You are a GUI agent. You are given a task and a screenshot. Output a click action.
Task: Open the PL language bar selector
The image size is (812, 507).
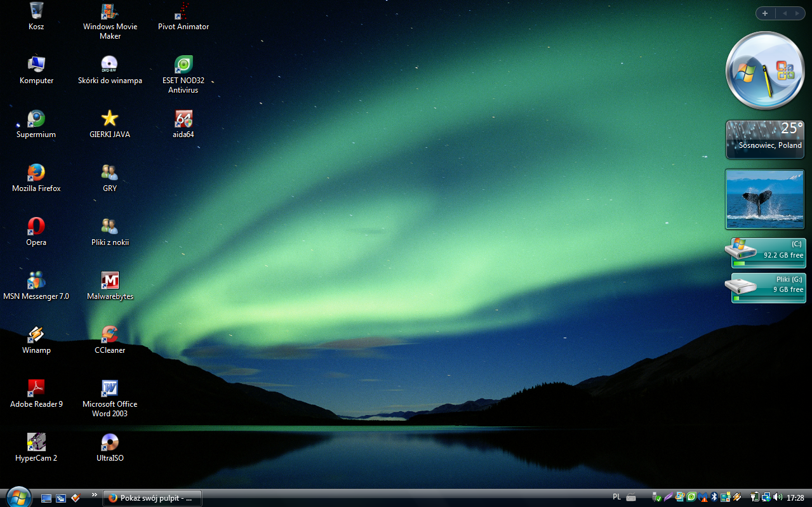point(616,497)
